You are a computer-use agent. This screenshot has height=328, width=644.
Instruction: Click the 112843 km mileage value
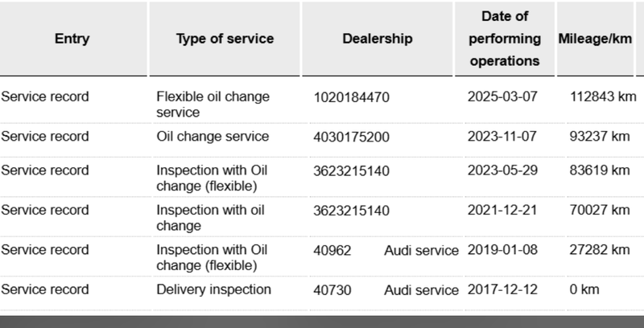[602, 97]
